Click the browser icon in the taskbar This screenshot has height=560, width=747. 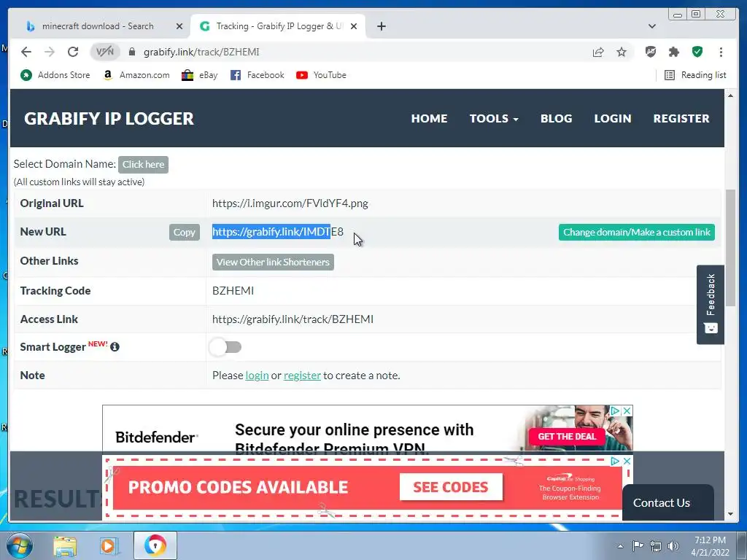click(x=155, y=545)
